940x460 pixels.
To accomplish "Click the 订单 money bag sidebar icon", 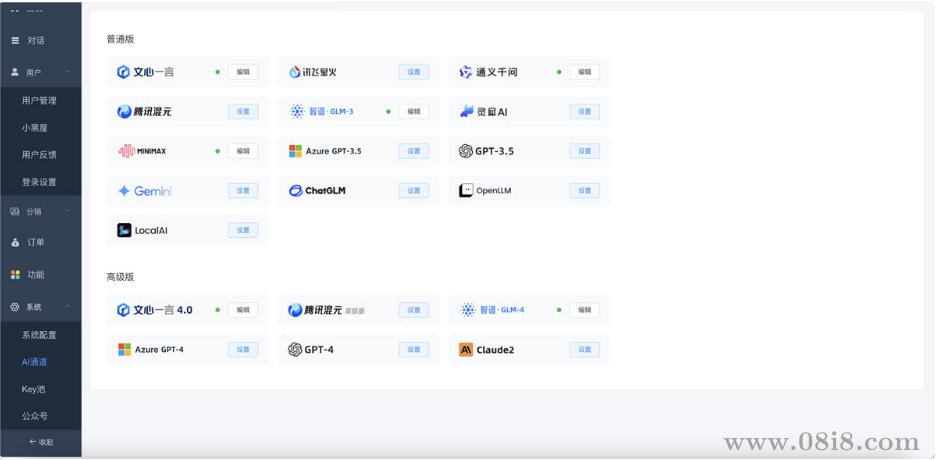I will click(x=16, y=243).
